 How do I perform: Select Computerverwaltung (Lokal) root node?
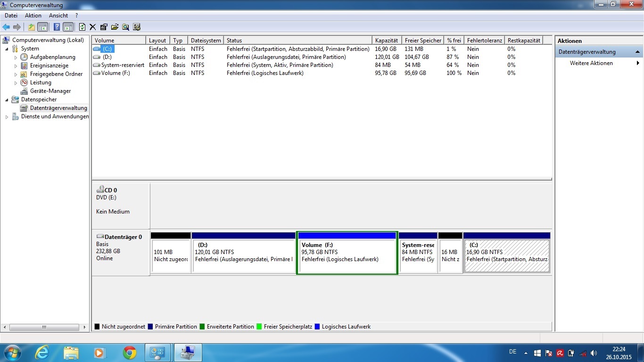pyautogui.click(x=48, y=40)
